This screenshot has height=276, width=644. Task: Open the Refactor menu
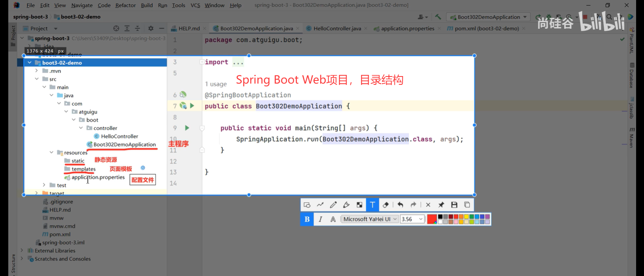coord(125,5)
